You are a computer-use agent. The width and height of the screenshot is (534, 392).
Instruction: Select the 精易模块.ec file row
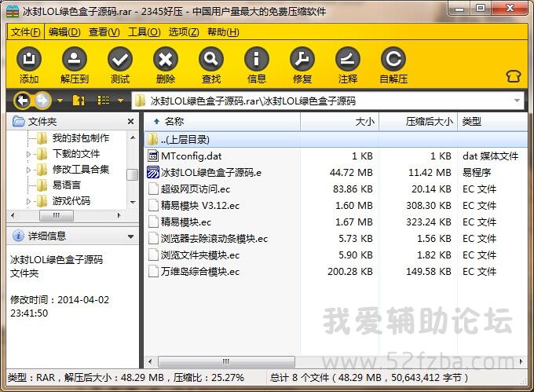pos(336,222)
